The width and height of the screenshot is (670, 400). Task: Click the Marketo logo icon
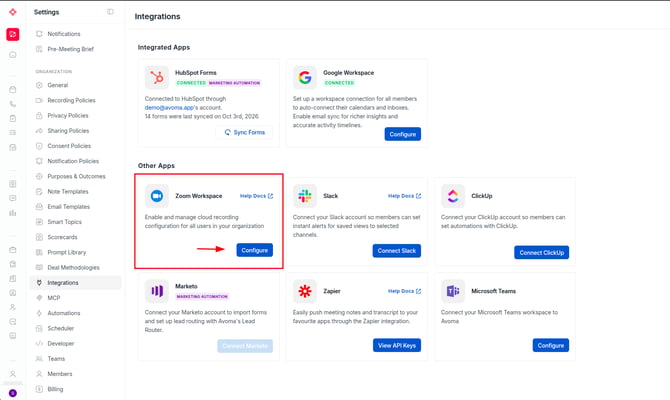click(157, 291)
